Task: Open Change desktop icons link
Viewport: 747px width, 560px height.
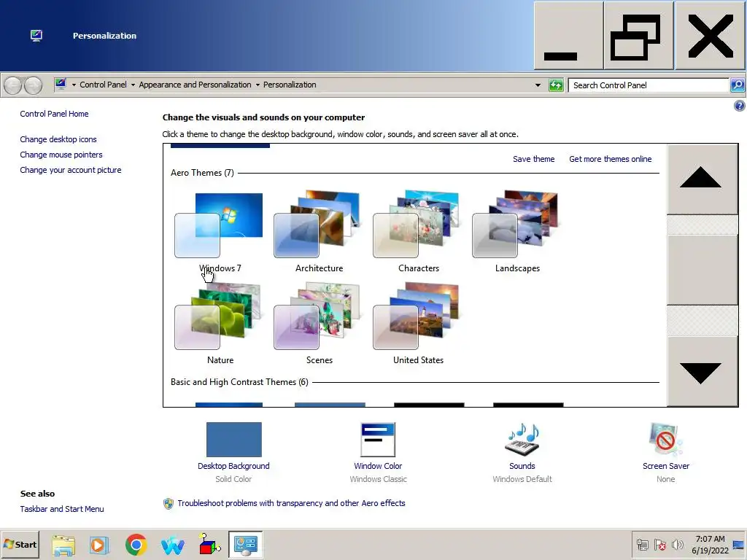Action: (58, 139)
